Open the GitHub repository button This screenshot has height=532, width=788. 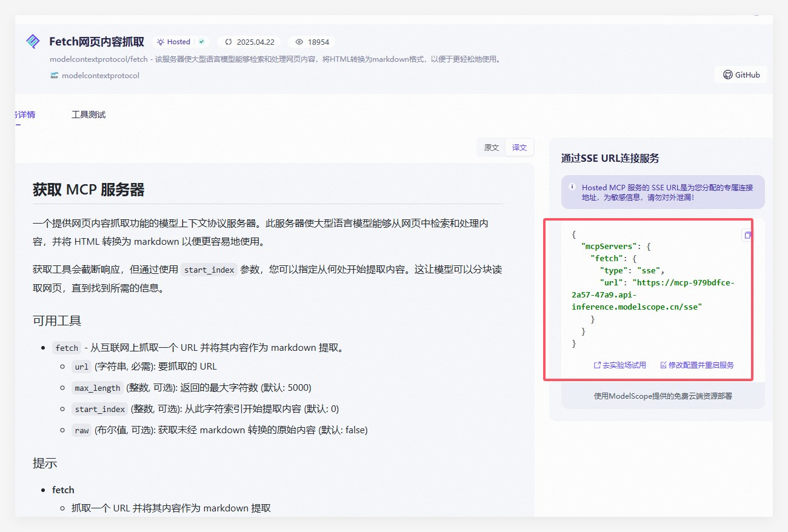741,75
